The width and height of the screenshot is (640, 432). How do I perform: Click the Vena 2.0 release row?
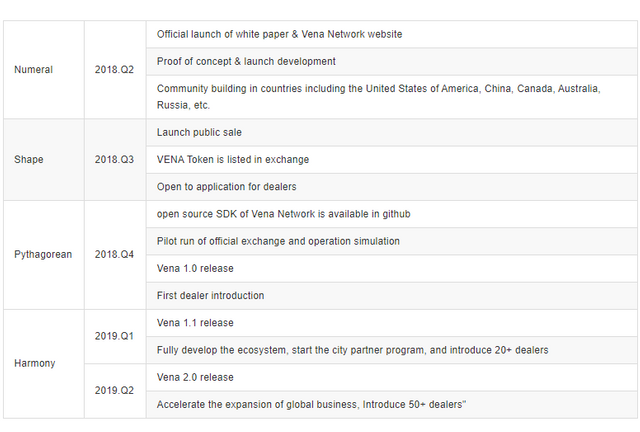point(195,377)
